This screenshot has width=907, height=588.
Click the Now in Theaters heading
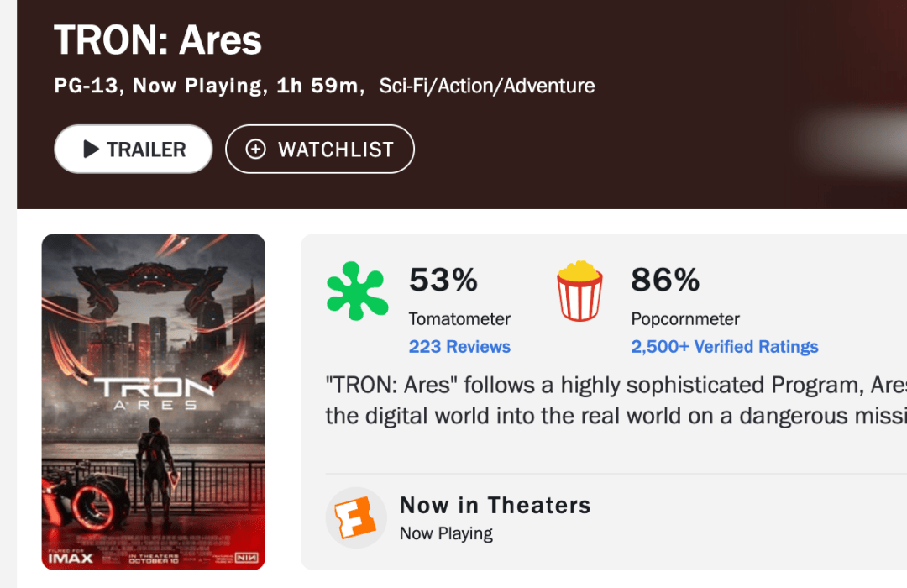495,505
